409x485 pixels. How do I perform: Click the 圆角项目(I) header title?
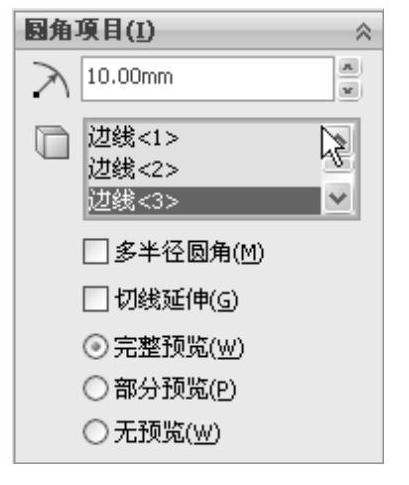point(90,31)
